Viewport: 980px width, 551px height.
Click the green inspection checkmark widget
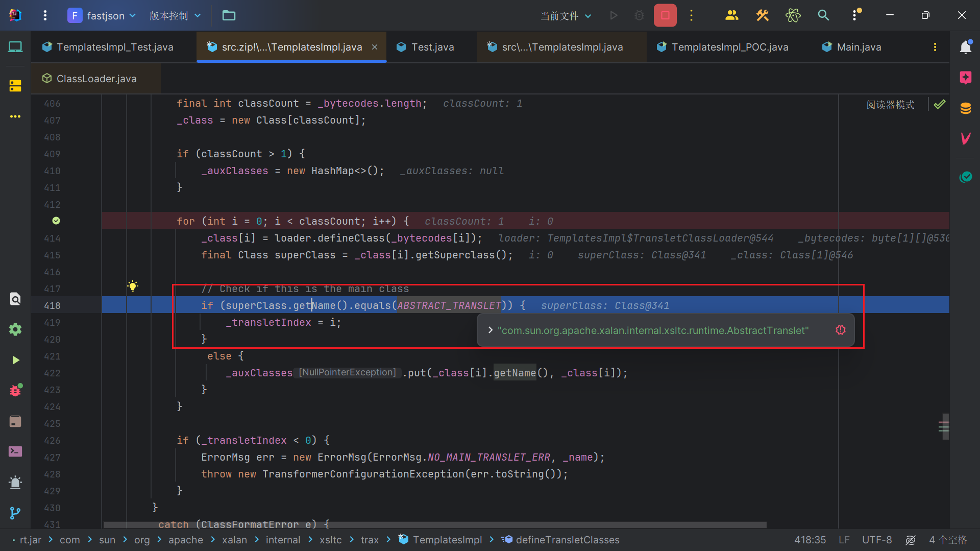(939, 105)
